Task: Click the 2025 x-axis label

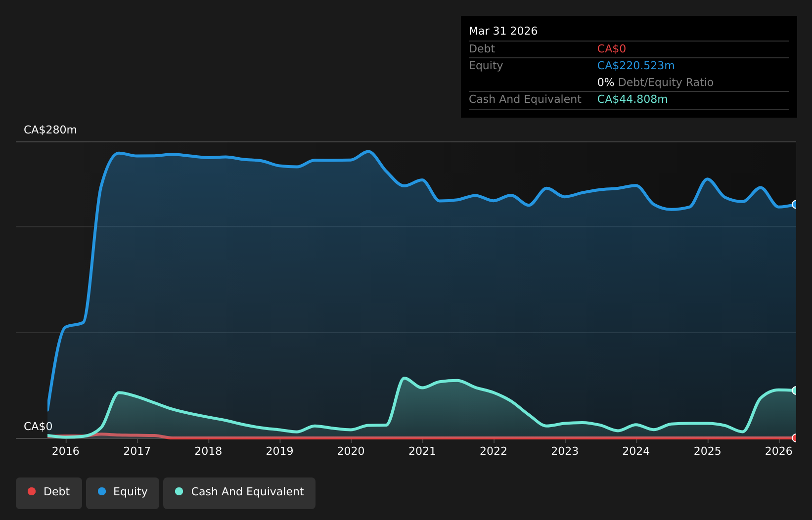Action: click(708, 451)
